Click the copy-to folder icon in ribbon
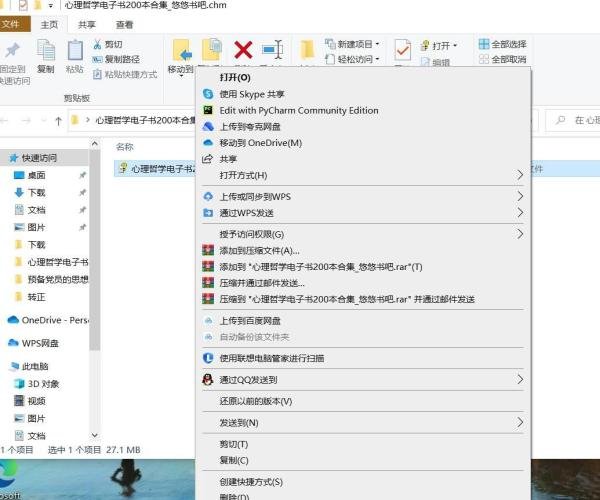Screen dimensions: 600x500 [x=212, y=50]
